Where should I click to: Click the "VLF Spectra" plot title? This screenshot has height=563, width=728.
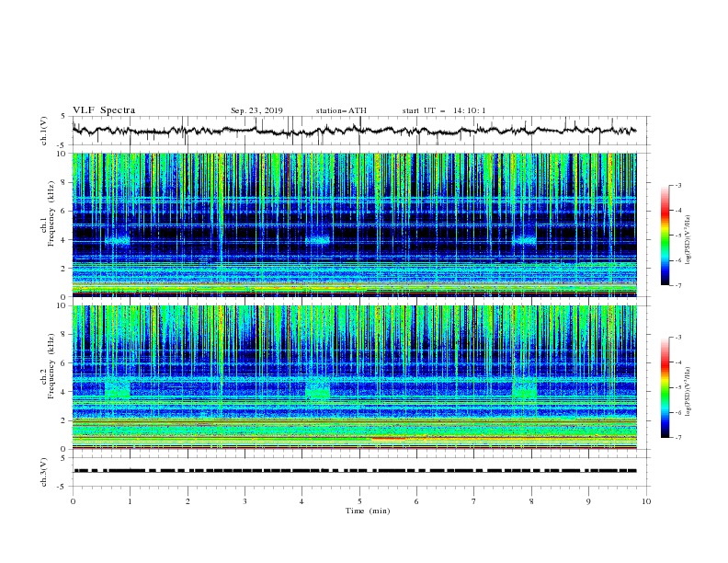pyautogui.click(x=104, y=110)
